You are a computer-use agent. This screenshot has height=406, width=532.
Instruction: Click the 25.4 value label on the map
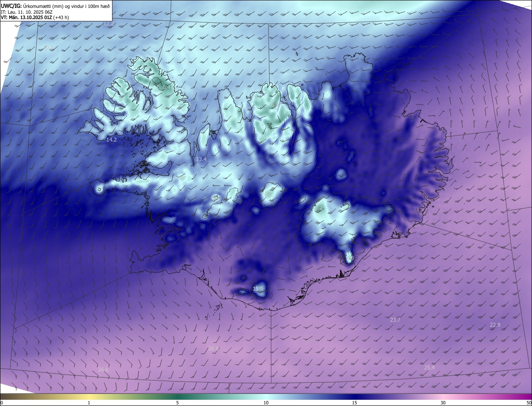(429, 368)
